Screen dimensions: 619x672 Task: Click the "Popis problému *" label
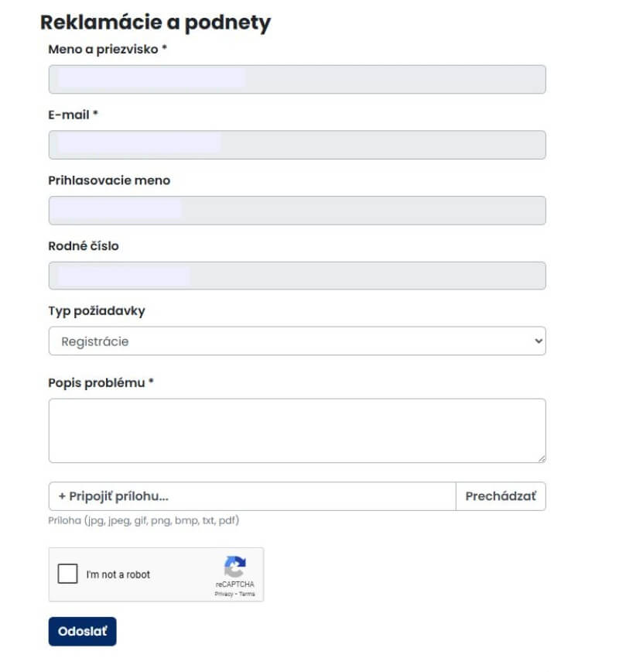(x=101, y=382)
